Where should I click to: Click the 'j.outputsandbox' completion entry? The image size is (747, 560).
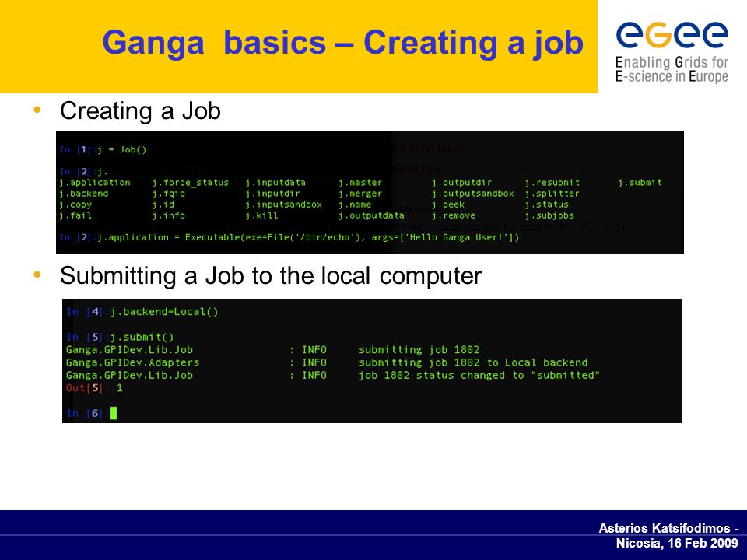click(x=472, y=194)
